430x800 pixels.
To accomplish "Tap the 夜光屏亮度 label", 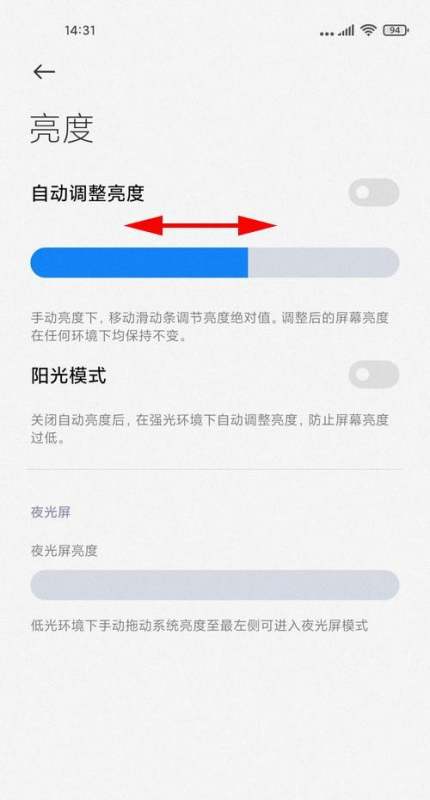I will [64, 551].
